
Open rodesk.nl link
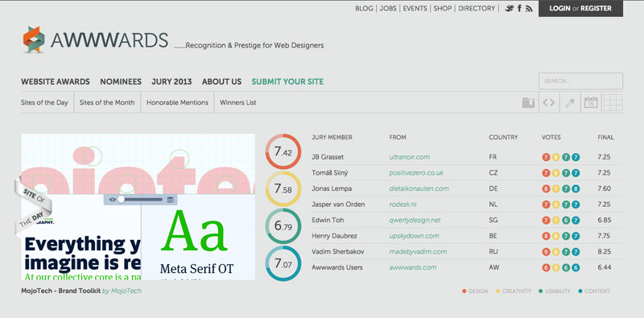pyautogui.click(x=403, y=204)
